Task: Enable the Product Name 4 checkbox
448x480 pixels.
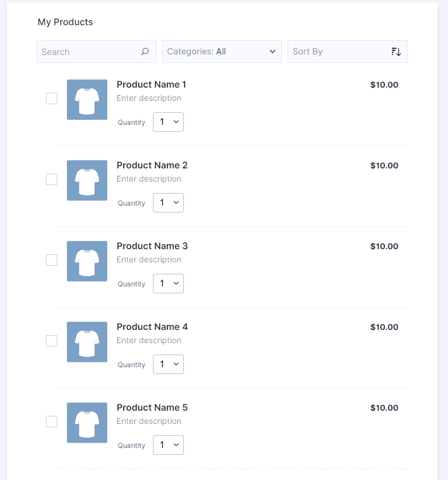Action: click(52, 341)
